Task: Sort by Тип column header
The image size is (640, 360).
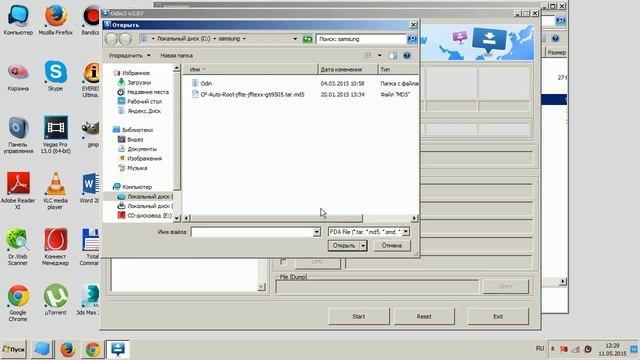Action: click(398, 69)
